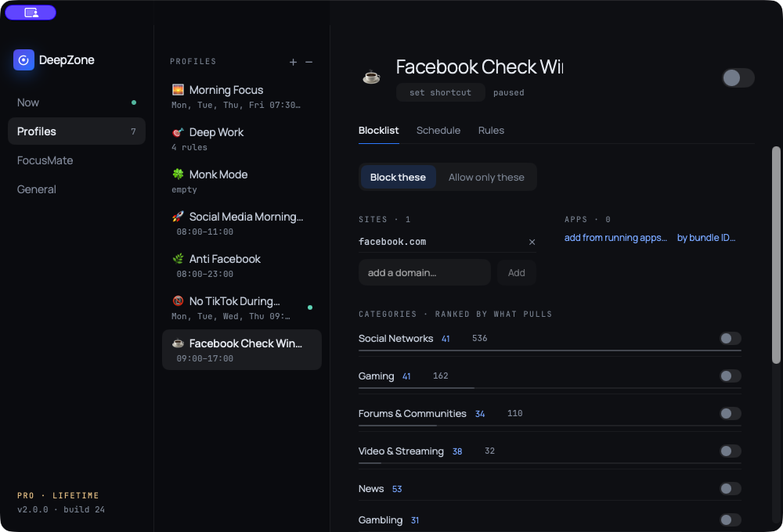Remove profile with minus icon

(x=309, y=62)
